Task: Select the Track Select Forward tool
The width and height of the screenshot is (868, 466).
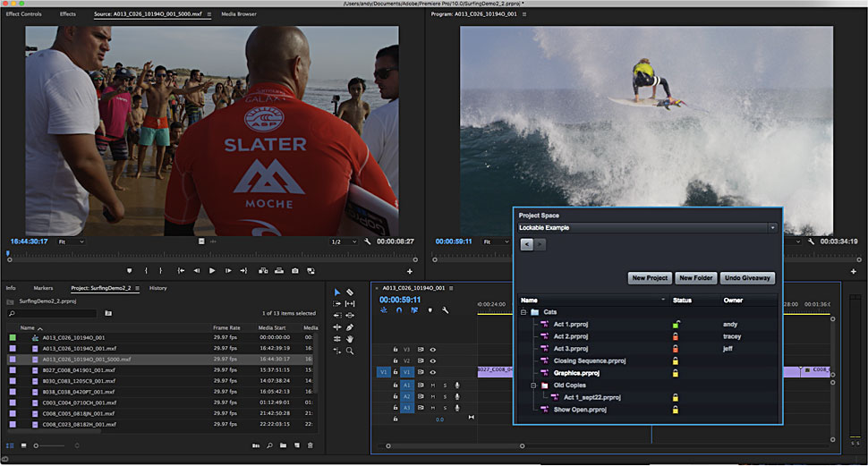Action: point(337,304)
